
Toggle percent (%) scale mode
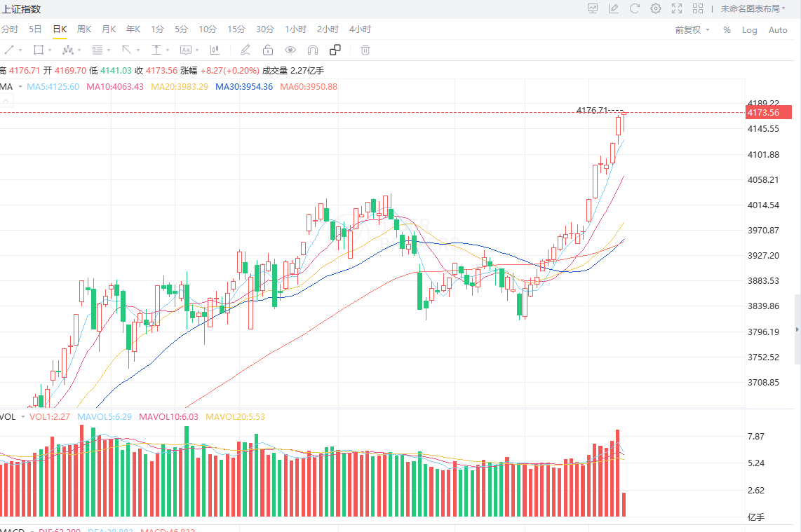click(727, 30)
